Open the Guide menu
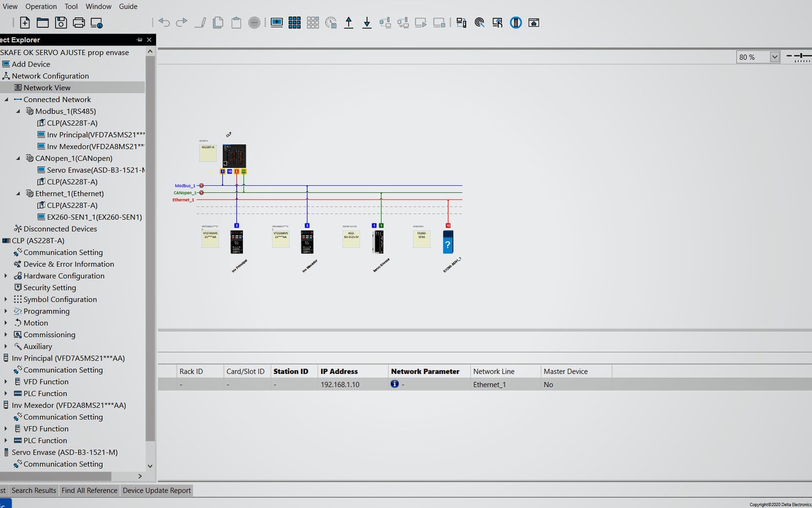 pyautogui.click(x=128, y=6)
